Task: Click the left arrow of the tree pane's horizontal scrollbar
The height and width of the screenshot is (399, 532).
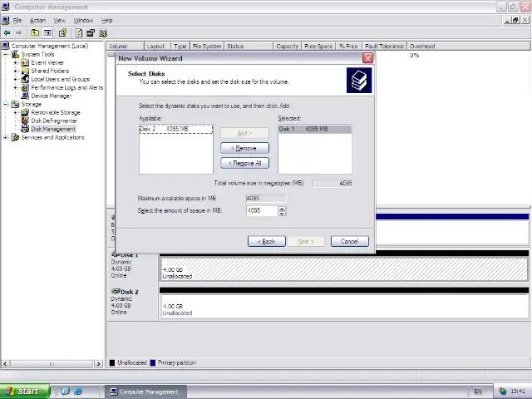Action: [x=5, y=364]
